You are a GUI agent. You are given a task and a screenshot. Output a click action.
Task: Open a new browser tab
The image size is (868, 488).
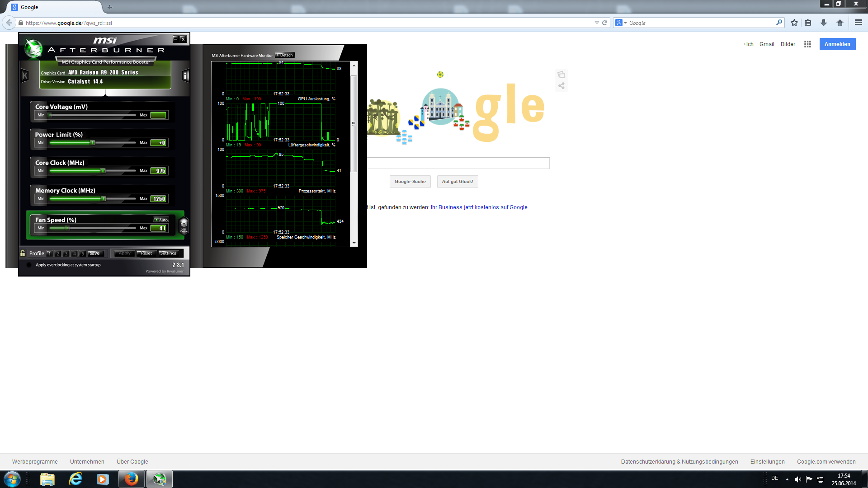click(x=110, y=7)
